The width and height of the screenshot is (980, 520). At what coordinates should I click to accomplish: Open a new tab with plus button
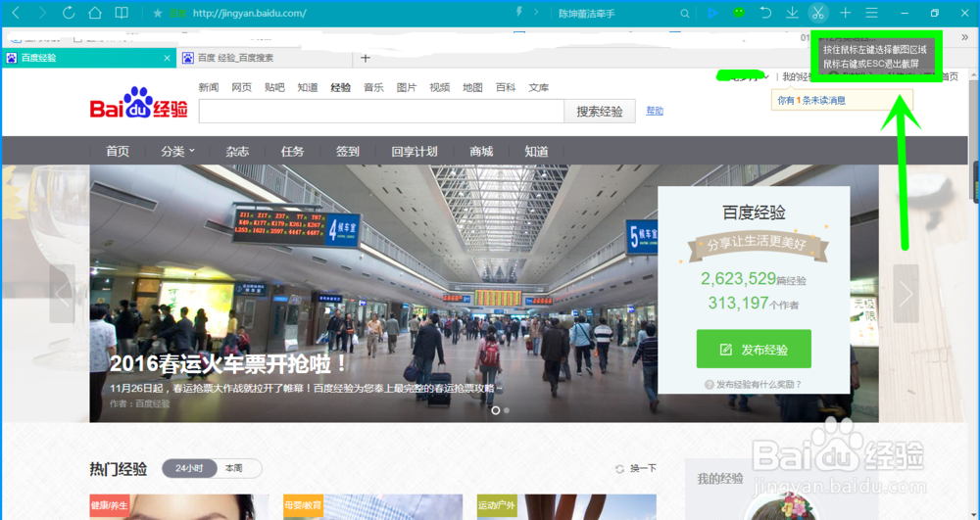[x=366, y=58]
